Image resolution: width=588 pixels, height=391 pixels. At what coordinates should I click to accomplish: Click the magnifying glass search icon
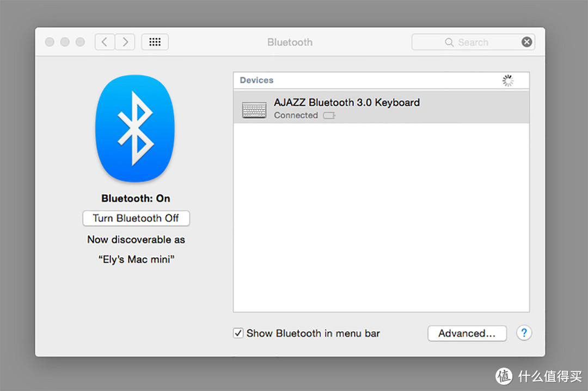coord(449,42)
